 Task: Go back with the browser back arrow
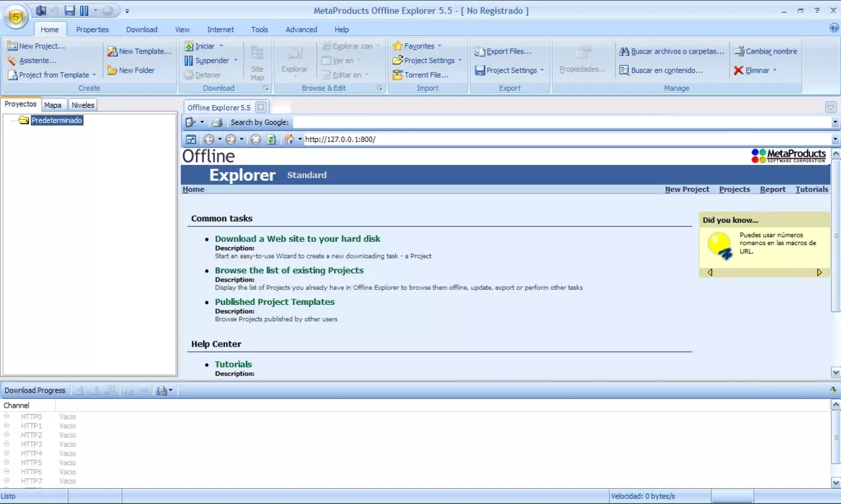click(x=209, y=140)
